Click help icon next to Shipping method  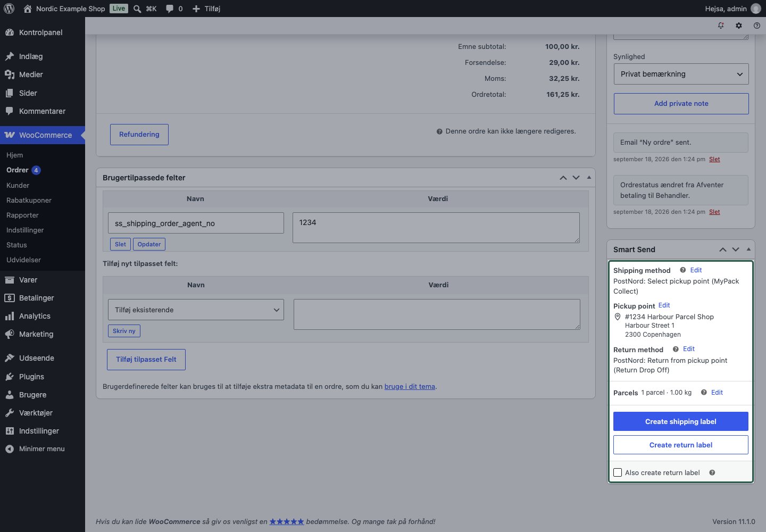tap(682, 270)
